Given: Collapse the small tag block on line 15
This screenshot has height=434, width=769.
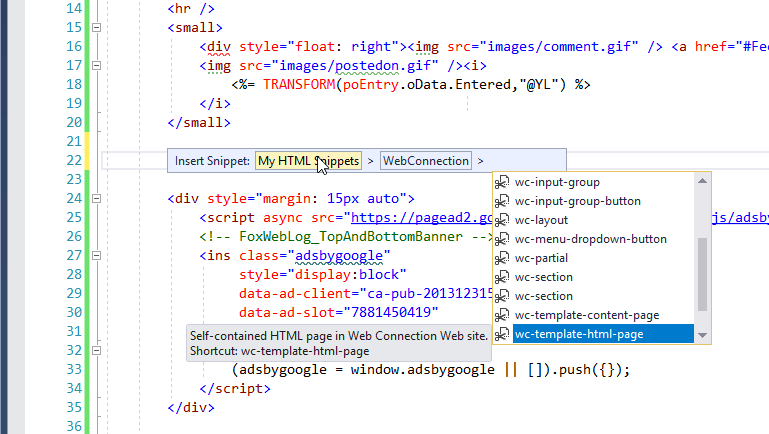Looking at the screenshot, I should 97,28.
